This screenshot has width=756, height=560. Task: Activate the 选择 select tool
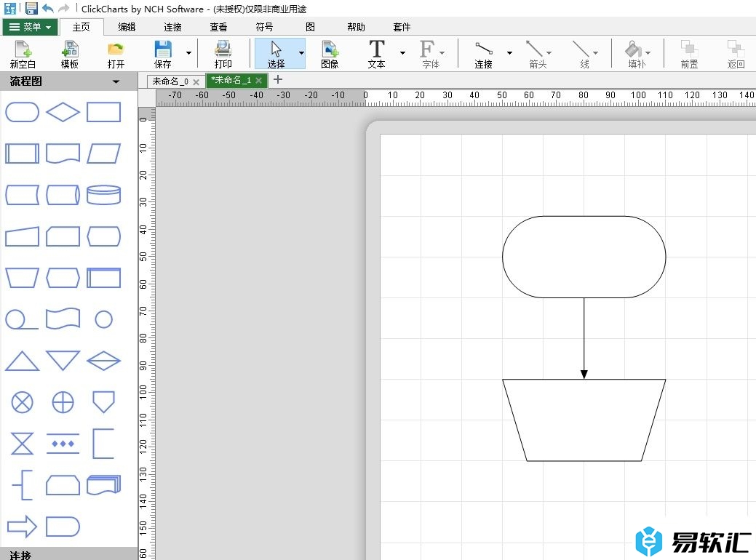276,54
